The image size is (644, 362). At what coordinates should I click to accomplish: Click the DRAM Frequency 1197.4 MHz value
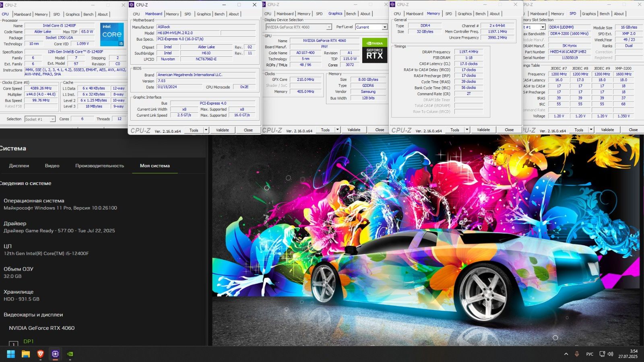click(x=469, y=52)
